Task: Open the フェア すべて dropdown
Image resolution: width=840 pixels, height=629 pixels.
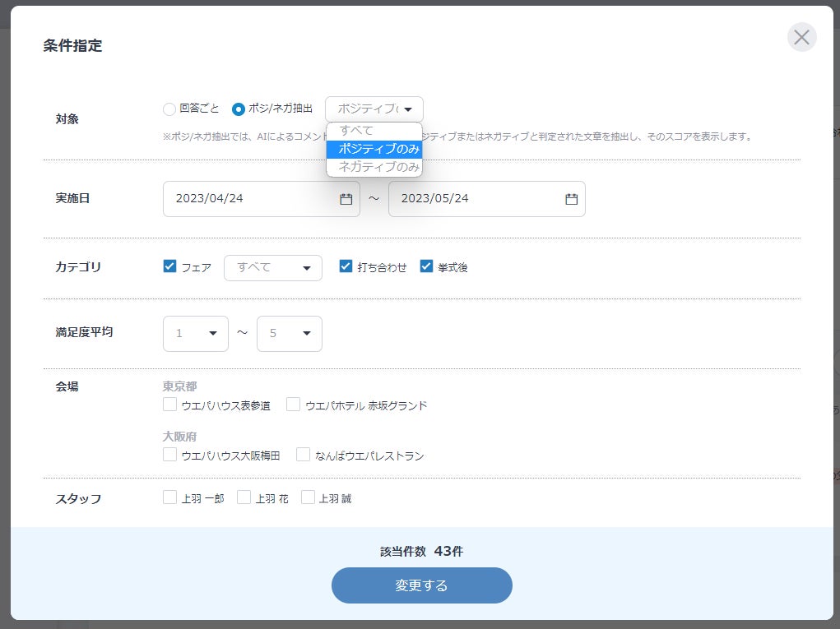Action: (272, 268)
